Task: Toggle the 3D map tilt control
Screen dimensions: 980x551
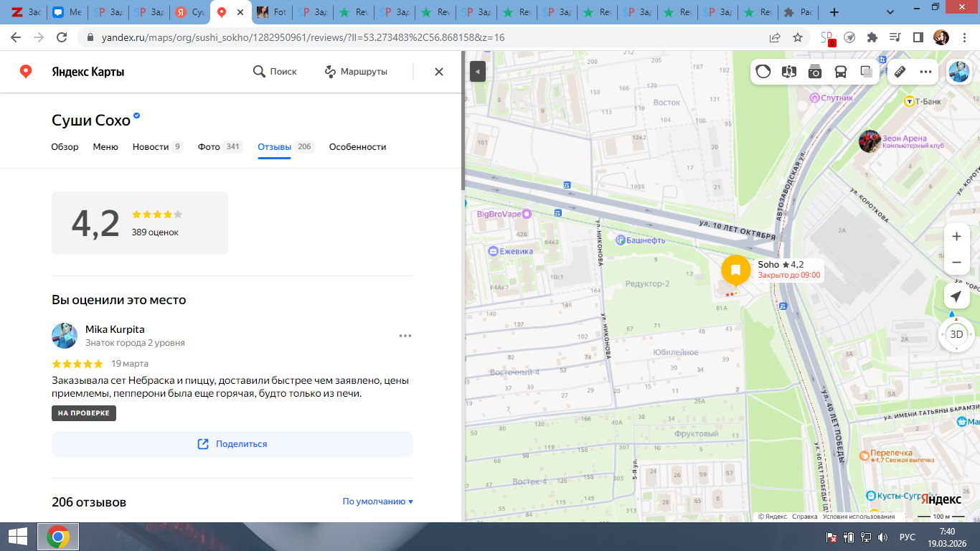Action: click(x=956, y=334)
